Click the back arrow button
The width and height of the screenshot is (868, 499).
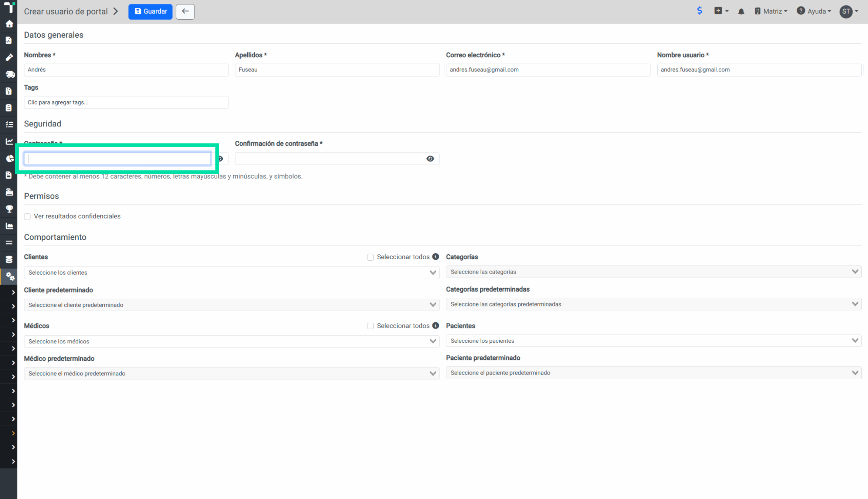(185, 11)
